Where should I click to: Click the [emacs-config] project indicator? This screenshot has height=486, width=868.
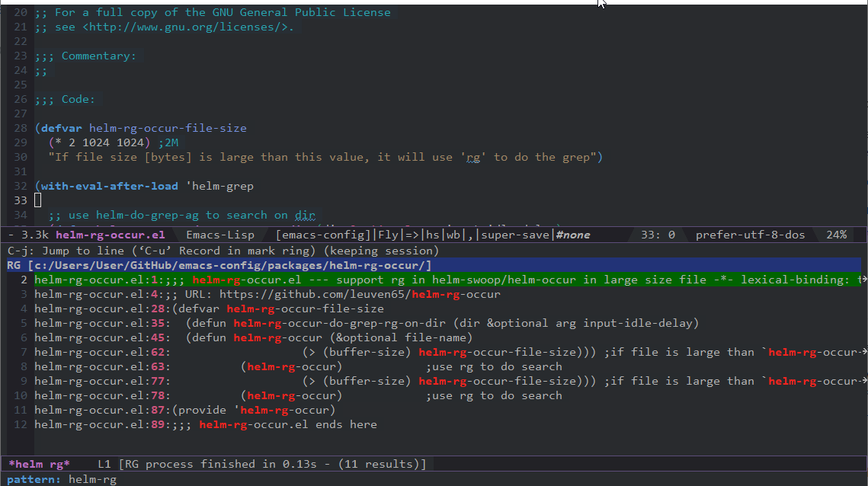(323, 235)
